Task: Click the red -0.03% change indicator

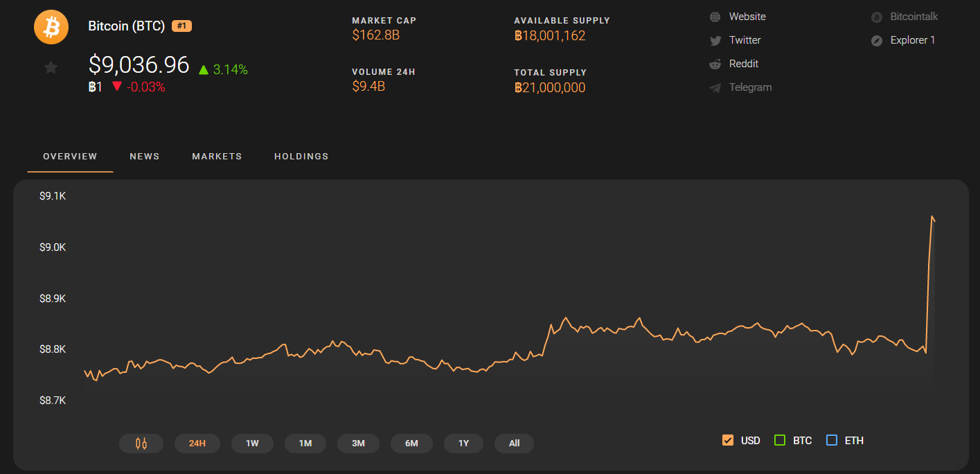Action: 139,87
